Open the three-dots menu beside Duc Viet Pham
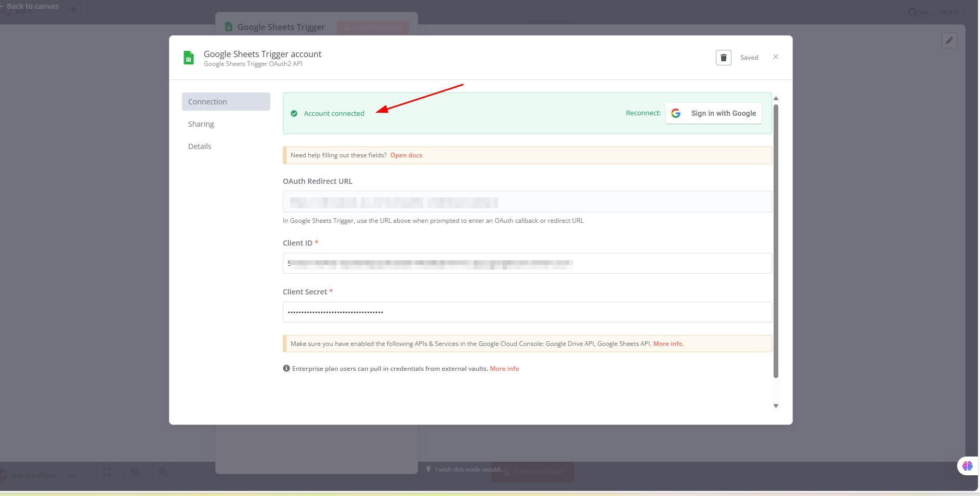This screenshot has height=496, width=980. point(72,475)
